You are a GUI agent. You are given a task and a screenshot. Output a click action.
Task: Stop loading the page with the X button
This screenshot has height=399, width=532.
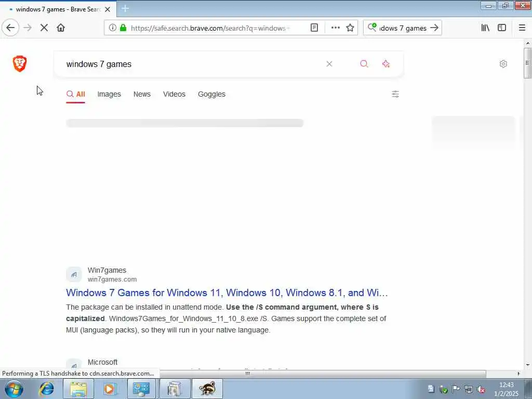(x=44, y=28)
